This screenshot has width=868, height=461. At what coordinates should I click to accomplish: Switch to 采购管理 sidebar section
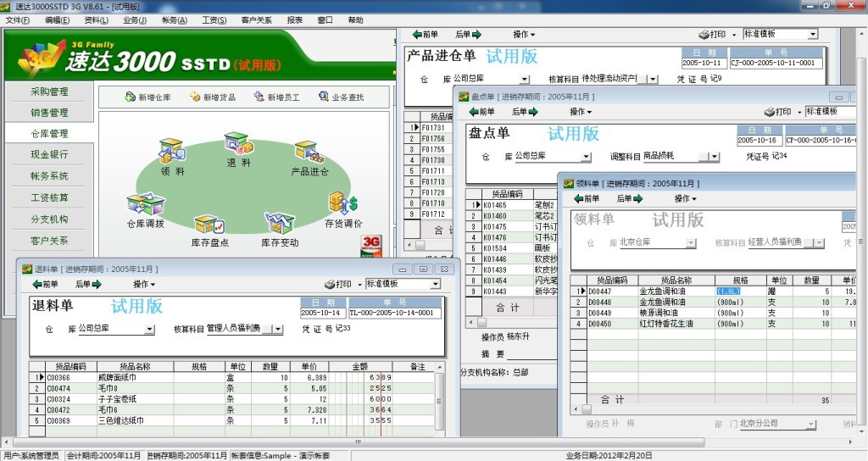pyautogui.click(x=49, y=92)
